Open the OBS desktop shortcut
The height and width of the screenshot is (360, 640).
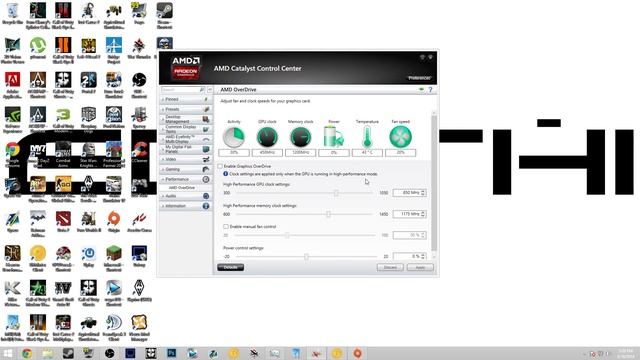[139, 85]
